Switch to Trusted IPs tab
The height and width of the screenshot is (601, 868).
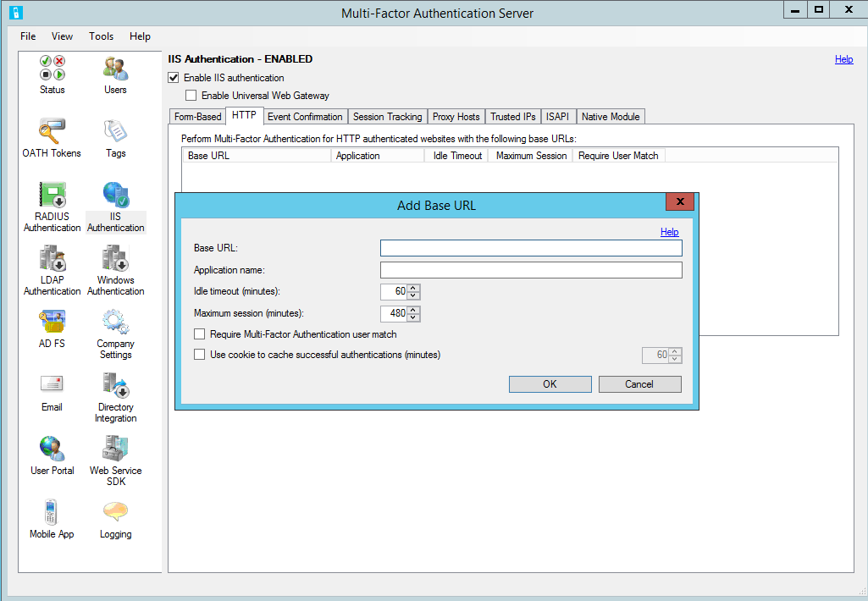[x=513, y=117]
